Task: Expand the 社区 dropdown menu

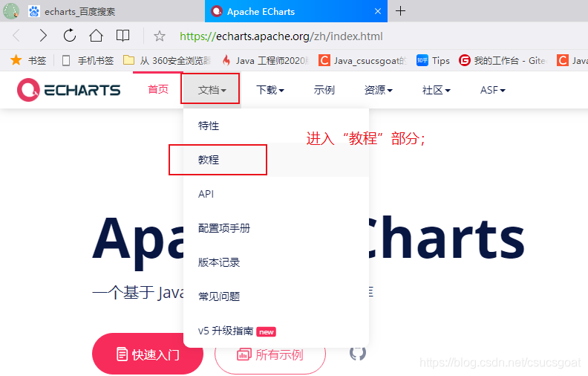Action: (436, 90)
